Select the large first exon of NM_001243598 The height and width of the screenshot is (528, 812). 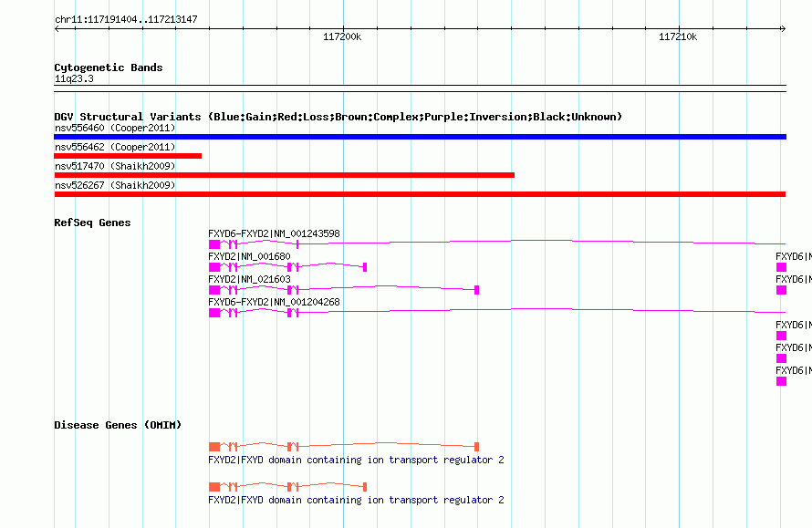(x=214, y=244)
